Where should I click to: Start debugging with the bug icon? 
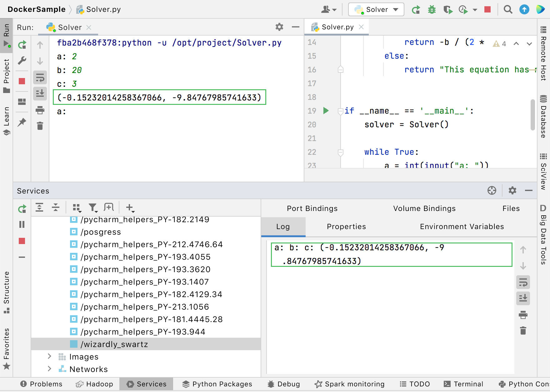pos(432,9)
